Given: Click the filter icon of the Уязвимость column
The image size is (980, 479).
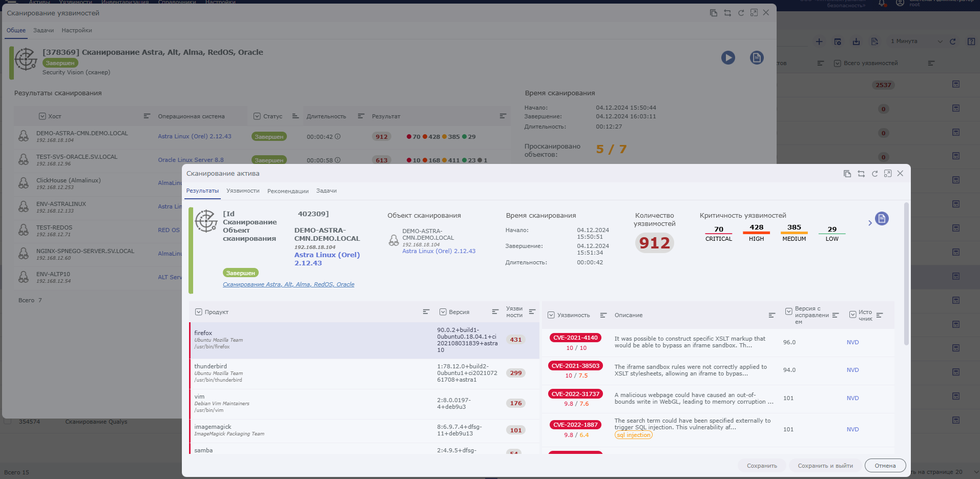Looking at the screenshot, I should (x=603, y=315).
